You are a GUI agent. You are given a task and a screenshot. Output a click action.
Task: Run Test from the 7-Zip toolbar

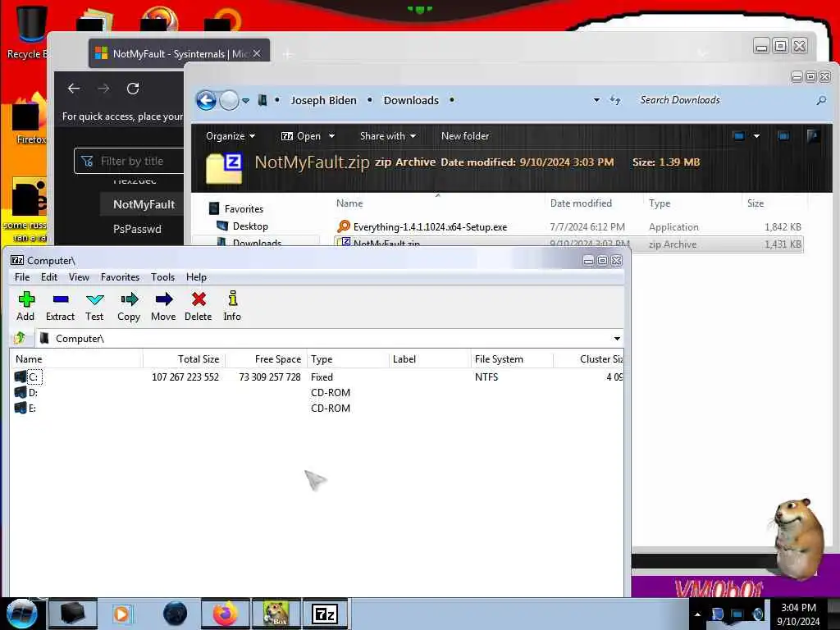click(x=94, y=306)
